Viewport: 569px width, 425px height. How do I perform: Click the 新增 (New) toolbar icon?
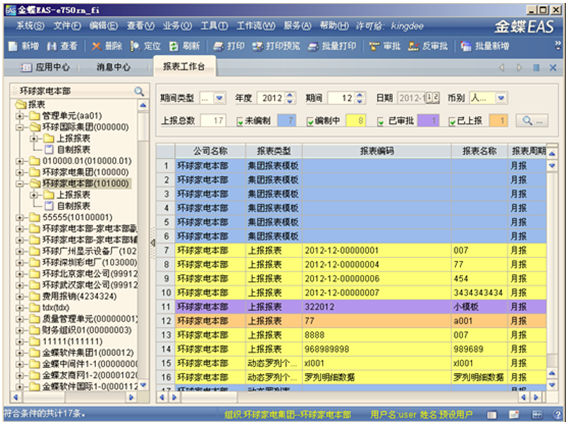point(13,46)
